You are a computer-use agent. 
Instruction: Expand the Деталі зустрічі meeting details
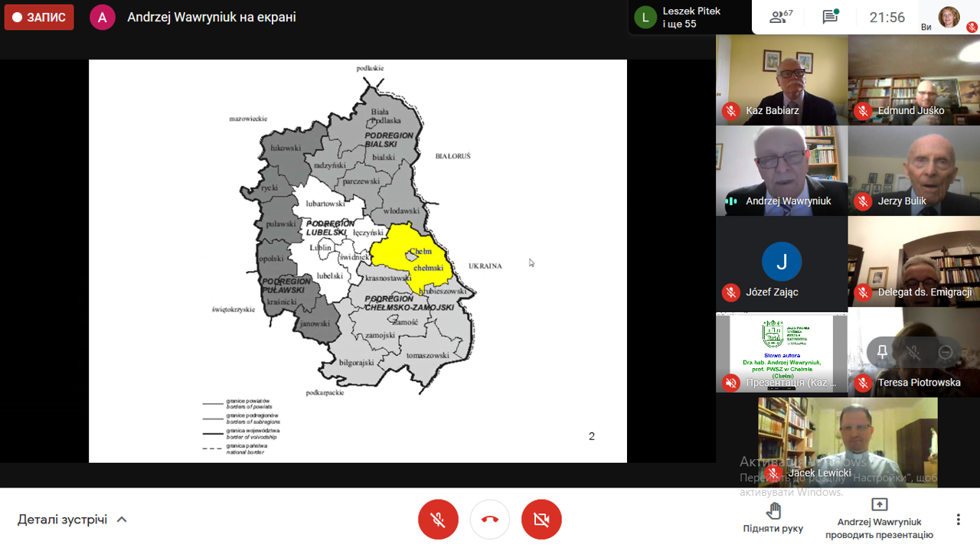[63, 520]
